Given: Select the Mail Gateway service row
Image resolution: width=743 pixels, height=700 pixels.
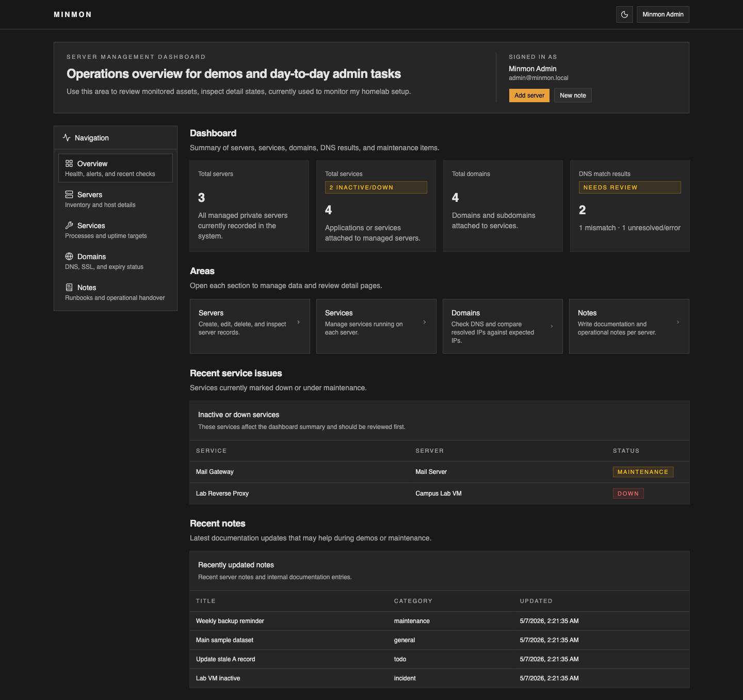Looking at the screenshot, I should tap(440, 472).
